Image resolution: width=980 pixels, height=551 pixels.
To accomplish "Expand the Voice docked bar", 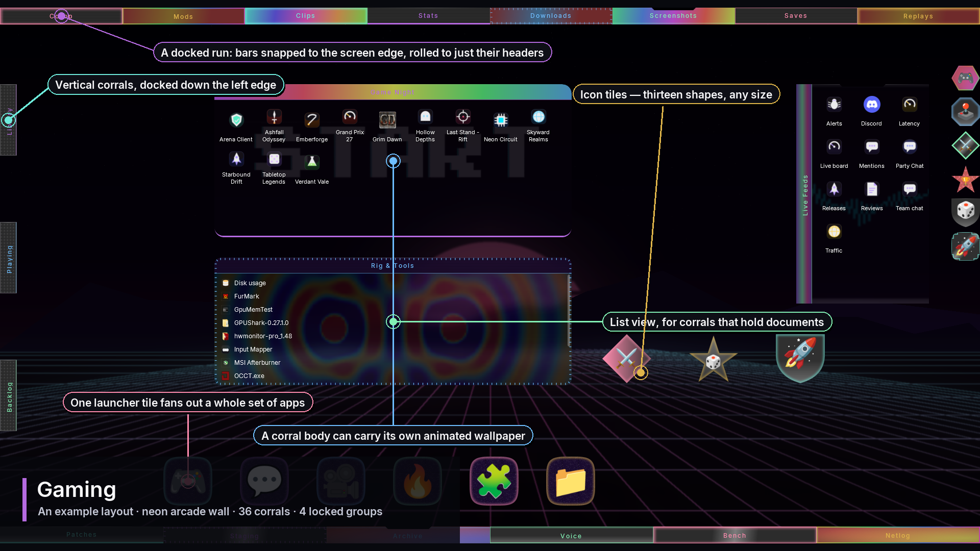I will click(x=571, y=535).
